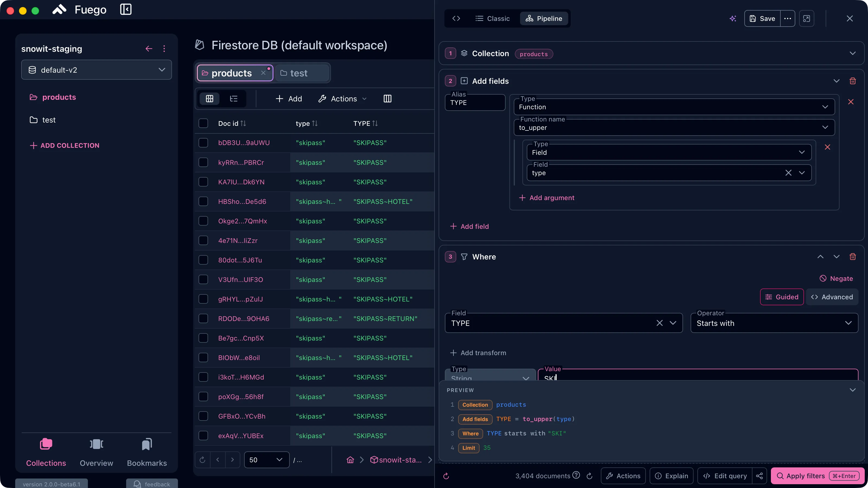This screenshot has width=868, height=488.
Task: Remove the Field argument of to_upper
Action: click(x=827, y=147)
